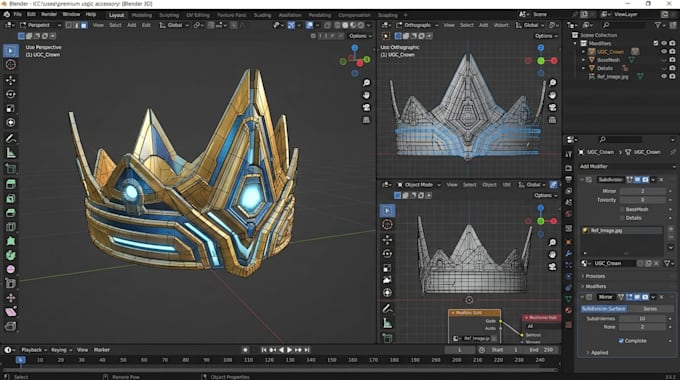Switch to the UV Editing workspace tab
The width and height of the screenshot is (680, 380).
pyautogui.click(x=198, y=15)
